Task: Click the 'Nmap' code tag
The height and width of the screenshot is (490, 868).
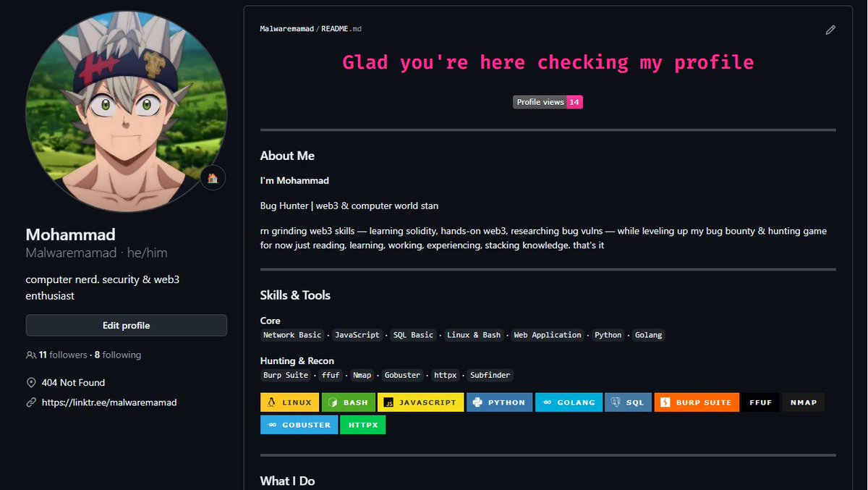Action: 362,376
